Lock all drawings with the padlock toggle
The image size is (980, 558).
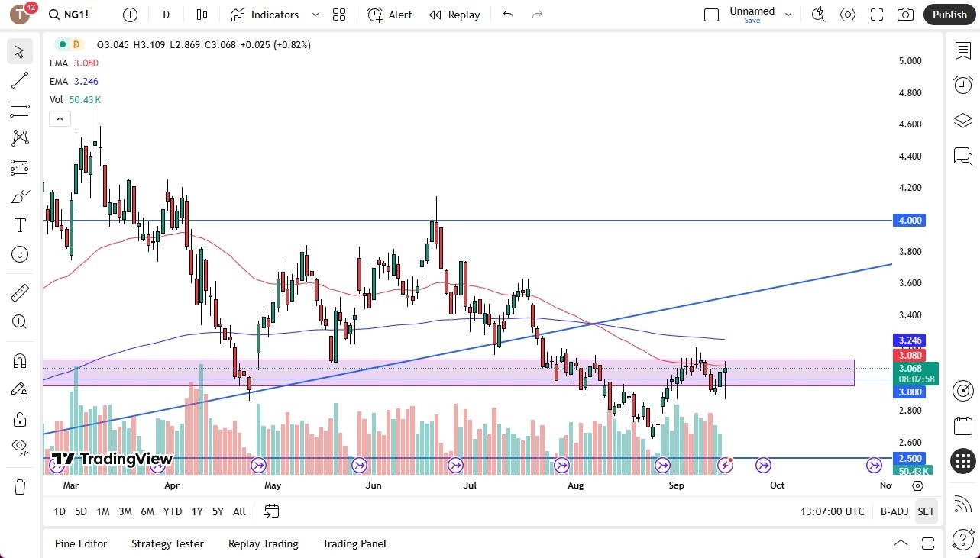19,419
